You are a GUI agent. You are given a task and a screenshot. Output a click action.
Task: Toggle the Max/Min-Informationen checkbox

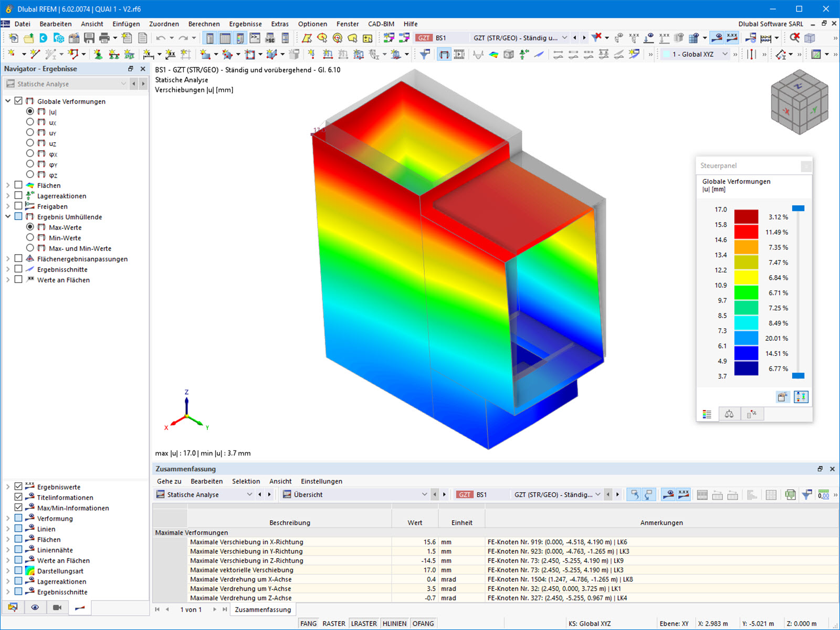[x=18, y=507]
